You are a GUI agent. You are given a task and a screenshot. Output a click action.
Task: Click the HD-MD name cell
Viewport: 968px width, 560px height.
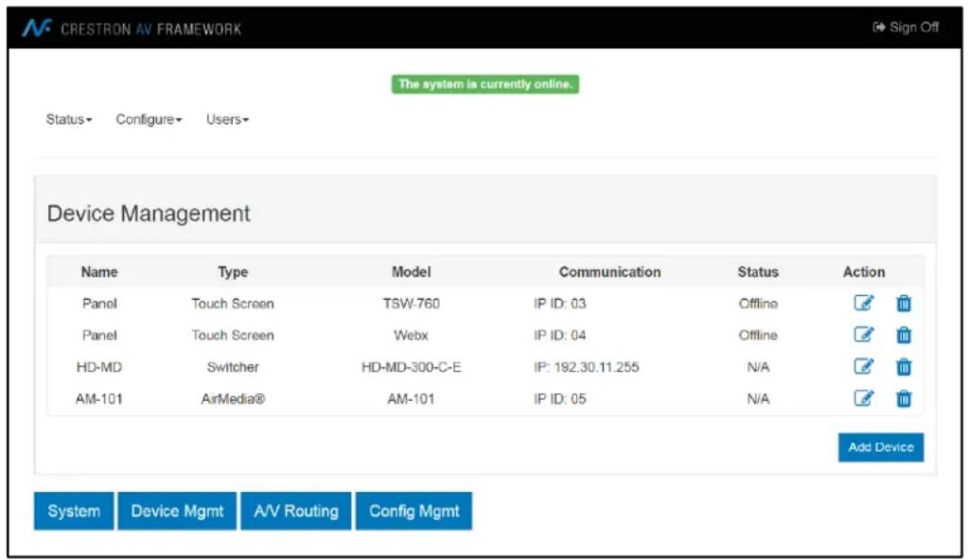pos(99,367)
